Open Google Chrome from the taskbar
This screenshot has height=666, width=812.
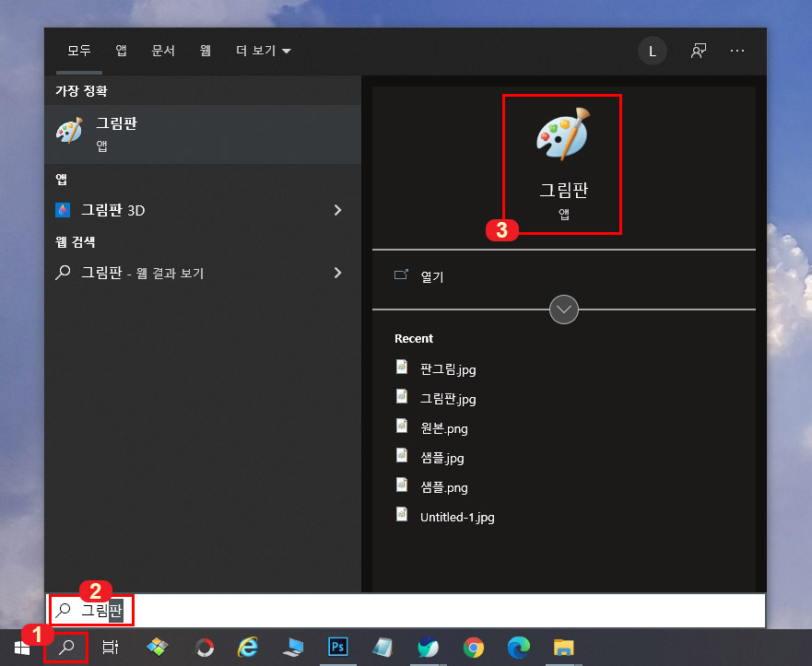point(474,648)
